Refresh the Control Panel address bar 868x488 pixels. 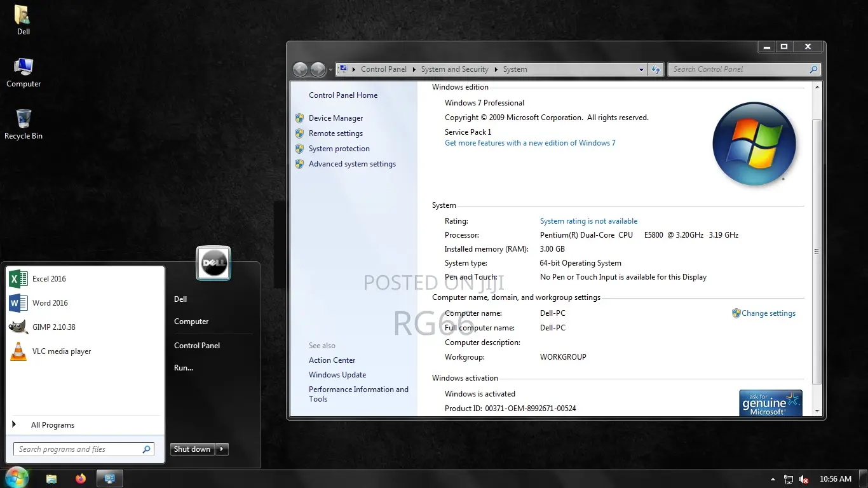(x=656, y=69)
